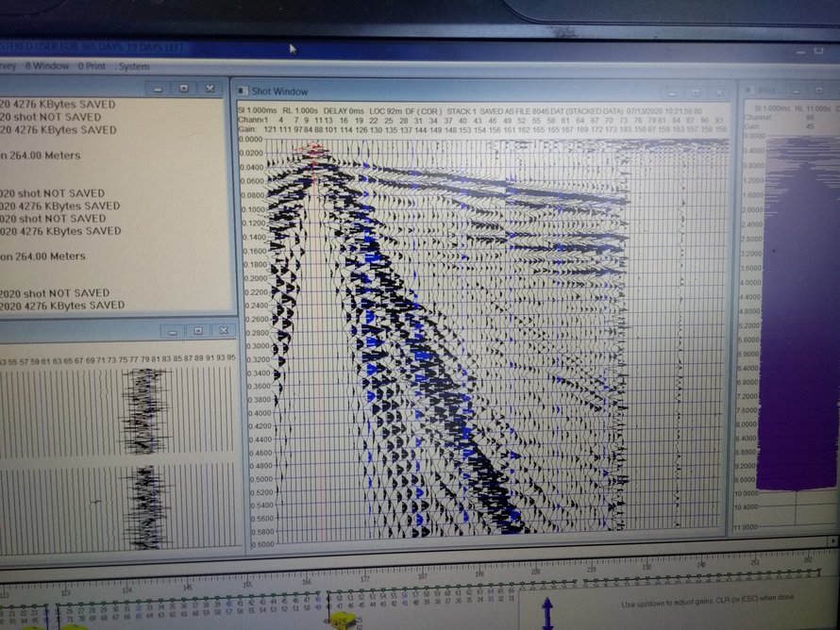Close the noise monitor window
Screen dimensions: 840x630
(x=224, y=330)
